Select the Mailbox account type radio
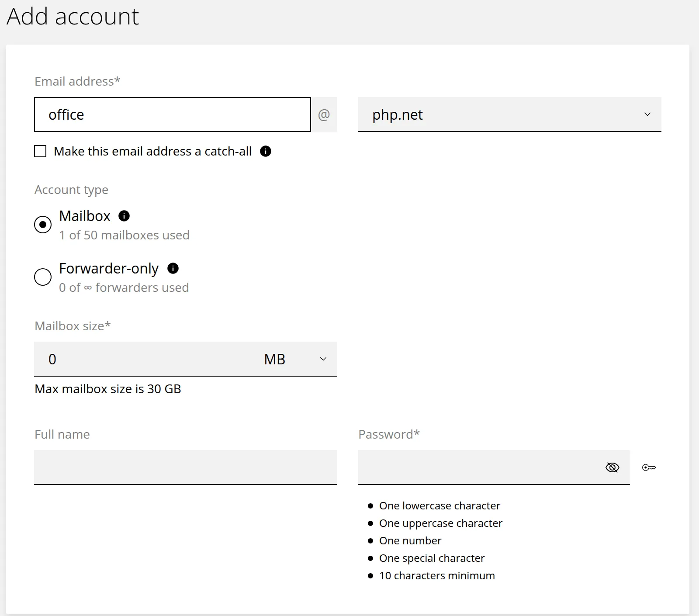 (43, 225)
